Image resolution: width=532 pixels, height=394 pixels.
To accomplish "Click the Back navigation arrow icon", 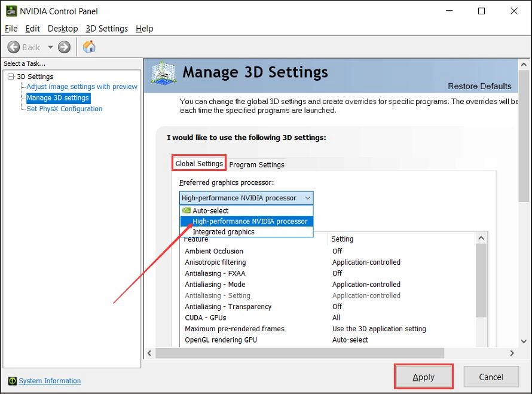I will (x=14, y=47).
